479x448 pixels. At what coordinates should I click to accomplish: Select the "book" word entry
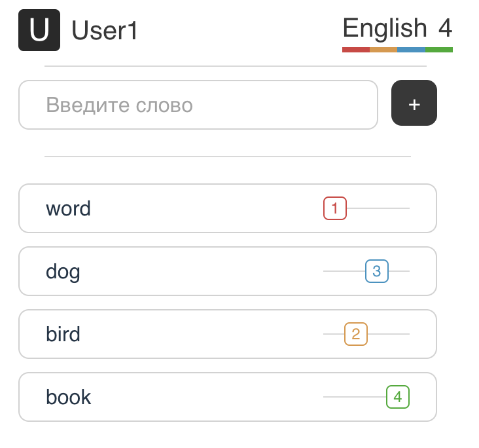point(69,397)
